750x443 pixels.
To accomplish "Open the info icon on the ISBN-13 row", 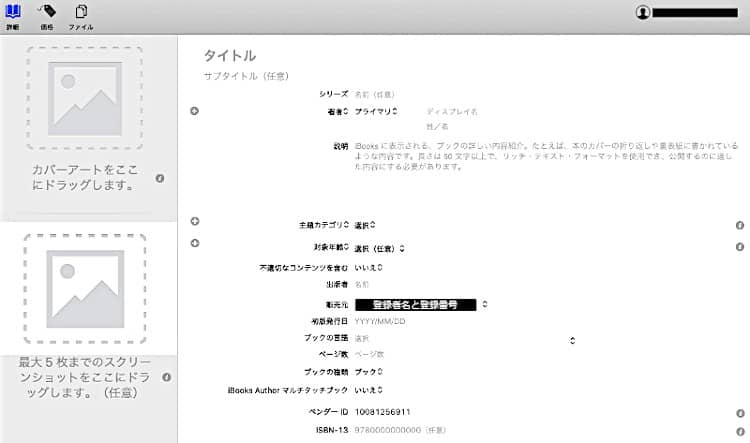I will (x=740, y=432).
